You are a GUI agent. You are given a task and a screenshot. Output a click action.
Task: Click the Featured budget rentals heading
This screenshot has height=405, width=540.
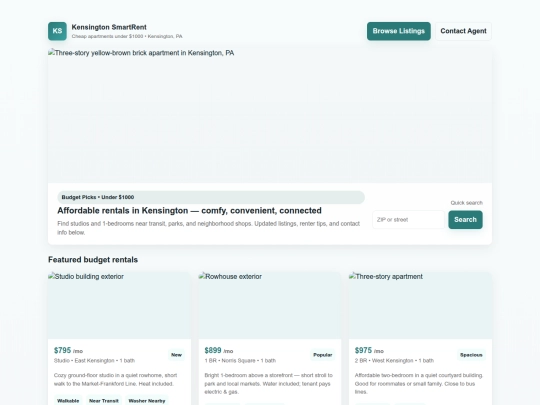click(93, 260)
